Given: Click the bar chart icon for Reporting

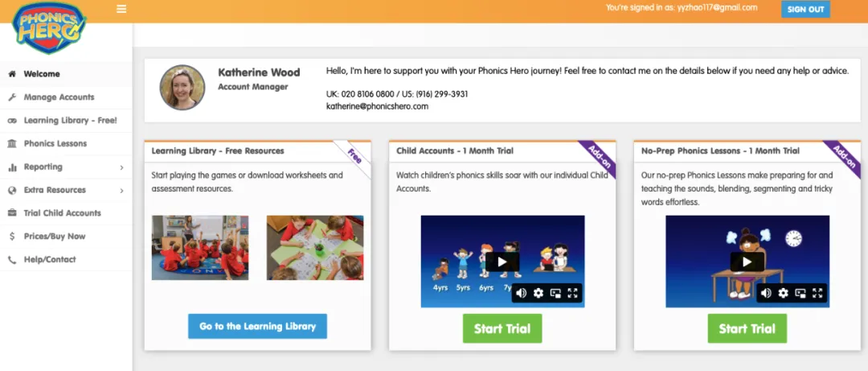Looking at the screenshot, I should click(x=12, y=167).
